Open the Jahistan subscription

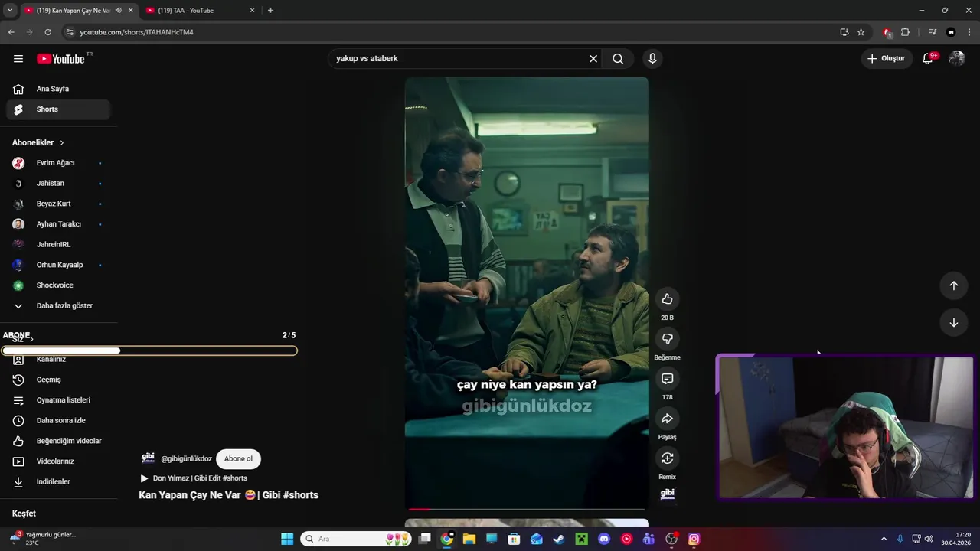(58, 184)
